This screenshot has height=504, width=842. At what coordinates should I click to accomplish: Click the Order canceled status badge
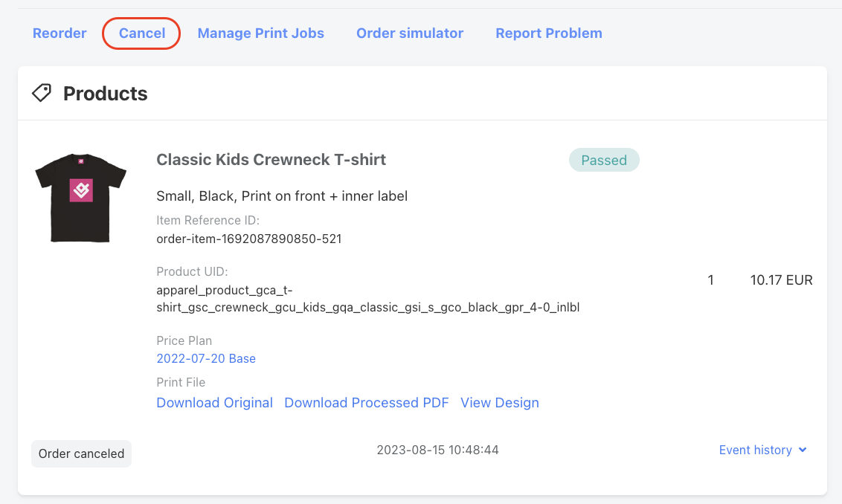coord(81,453)
